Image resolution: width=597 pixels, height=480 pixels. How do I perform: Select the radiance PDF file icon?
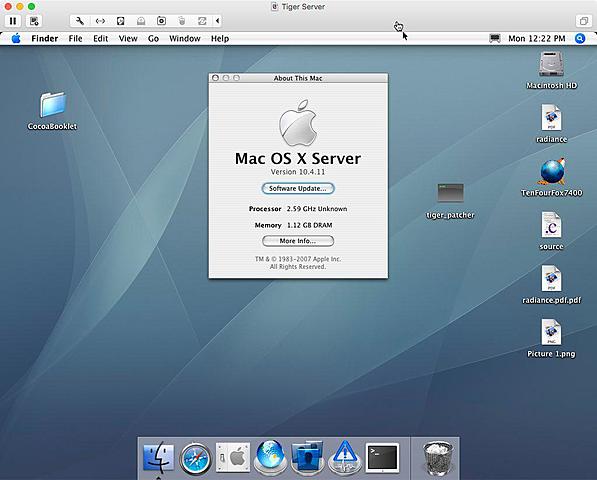551,123
